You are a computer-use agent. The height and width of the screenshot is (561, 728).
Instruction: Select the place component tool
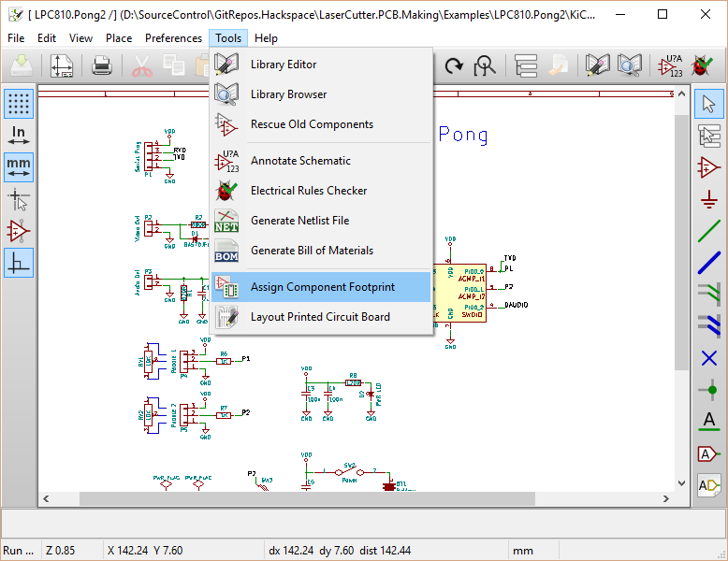tap(709, 167)
